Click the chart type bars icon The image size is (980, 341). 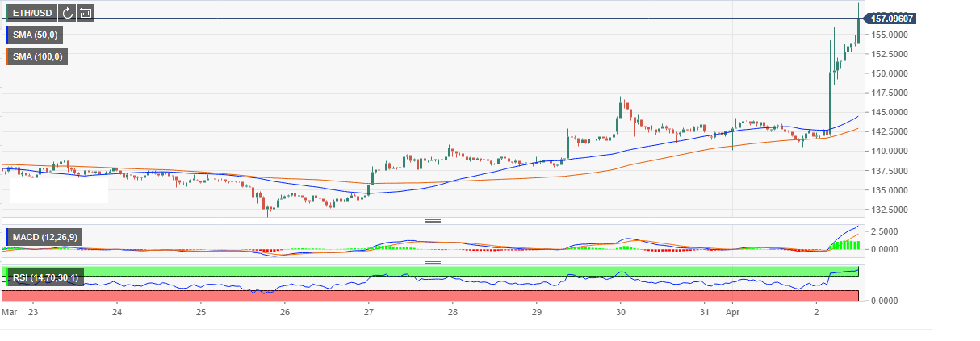click(x=86, y=13)
